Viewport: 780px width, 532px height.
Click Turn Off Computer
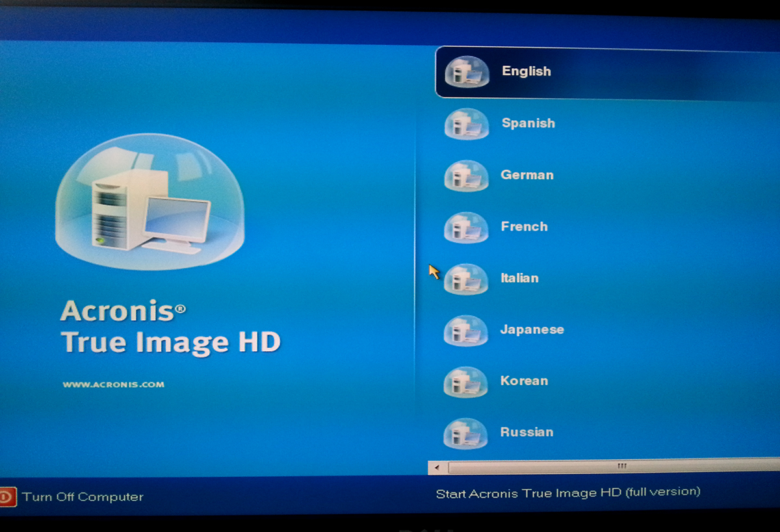pyautogui.click(x=83, y=497)
